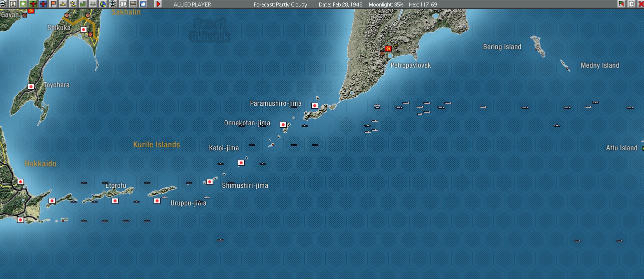This screenshot has width=644, height=279.
Task: Select the Japanese base flag at Shikuka
Action: click(84, 30)
